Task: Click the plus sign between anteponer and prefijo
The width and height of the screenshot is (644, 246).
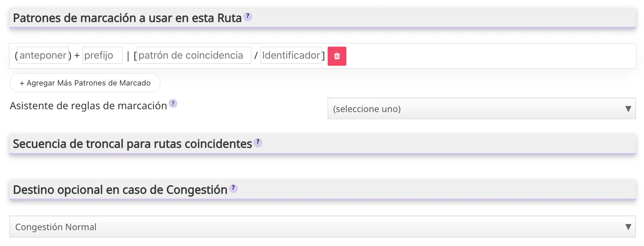Action: point(77,55)
